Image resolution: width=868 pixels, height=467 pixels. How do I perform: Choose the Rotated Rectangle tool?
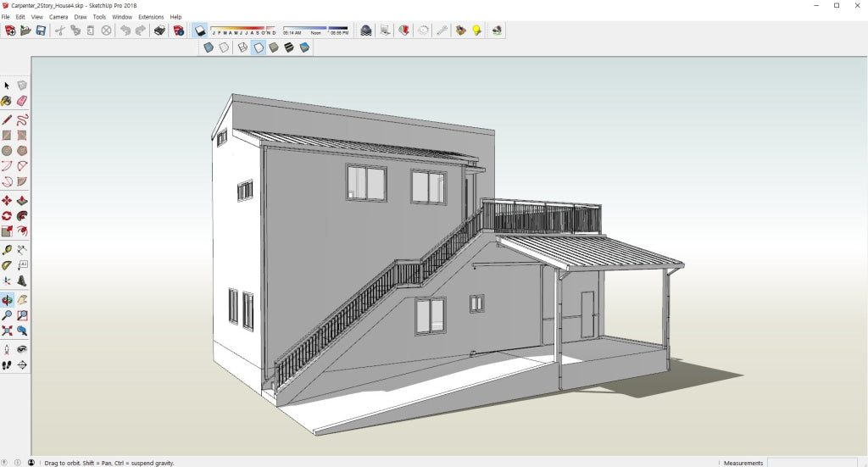pyautogui.click(x=22, y=136)
